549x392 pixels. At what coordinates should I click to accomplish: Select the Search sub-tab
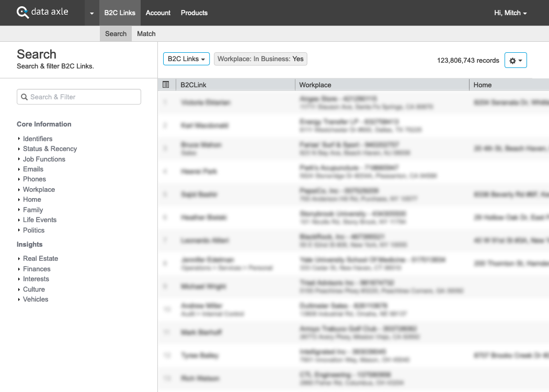(x=116, y=34)
